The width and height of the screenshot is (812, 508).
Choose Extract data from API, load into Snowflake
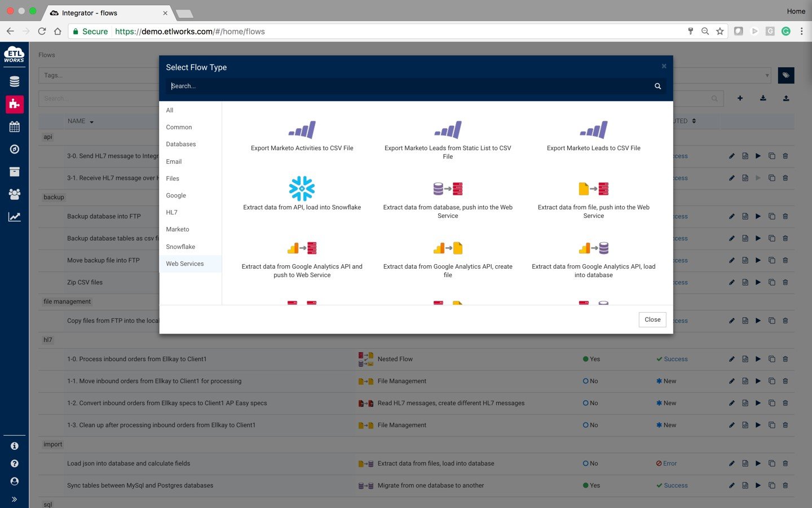[302, 194]
